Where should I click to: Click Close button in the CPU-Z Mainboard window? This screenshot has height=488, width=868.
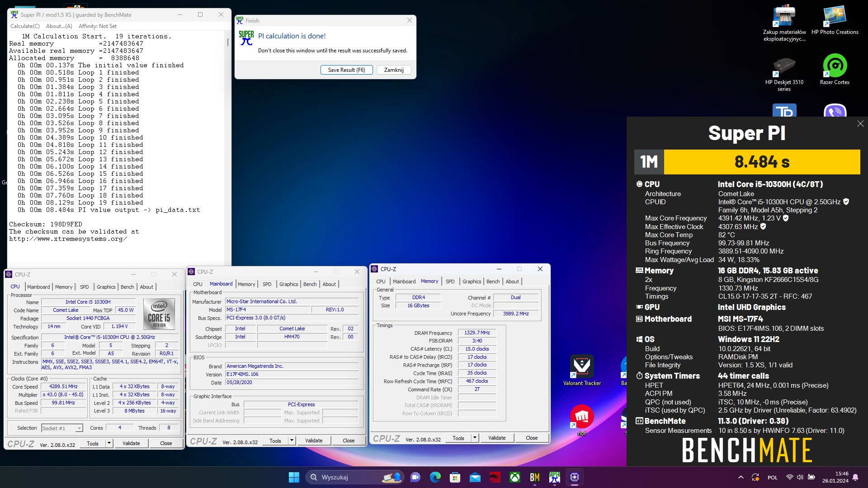pos(349,441)
